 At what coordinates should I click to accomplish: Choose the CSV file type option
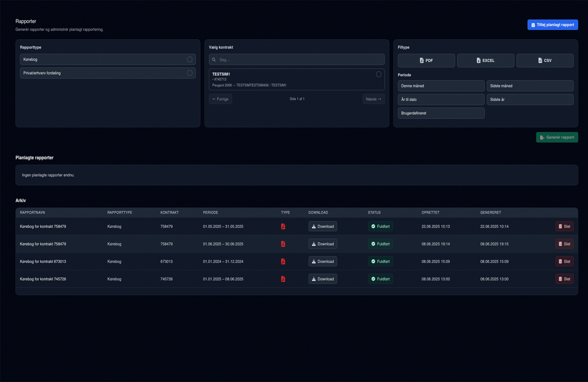(545, 61)
